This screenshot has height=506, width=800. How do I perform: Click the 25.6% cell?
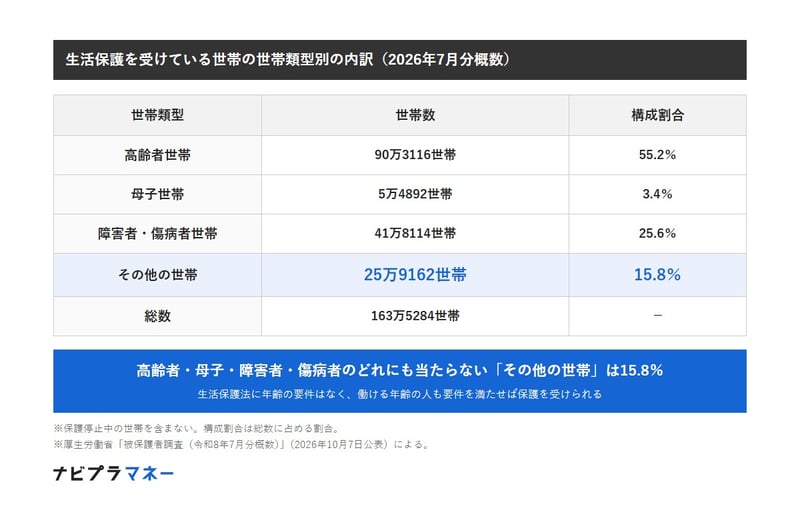(x=658, y=234)
